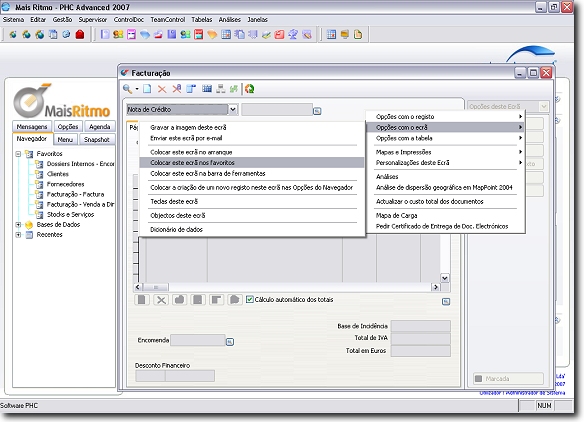This screenshot has height=422, width=584.
Task: Open the Menu tab in left panel
Action: point(65,140)
